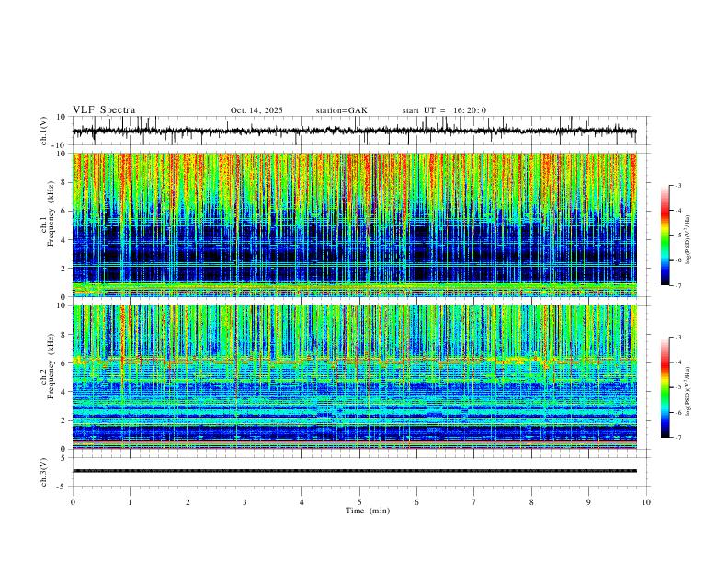The image size is (728, 563).
Task: Click time axis tick label "1"
Action: [x=130, y=502]
